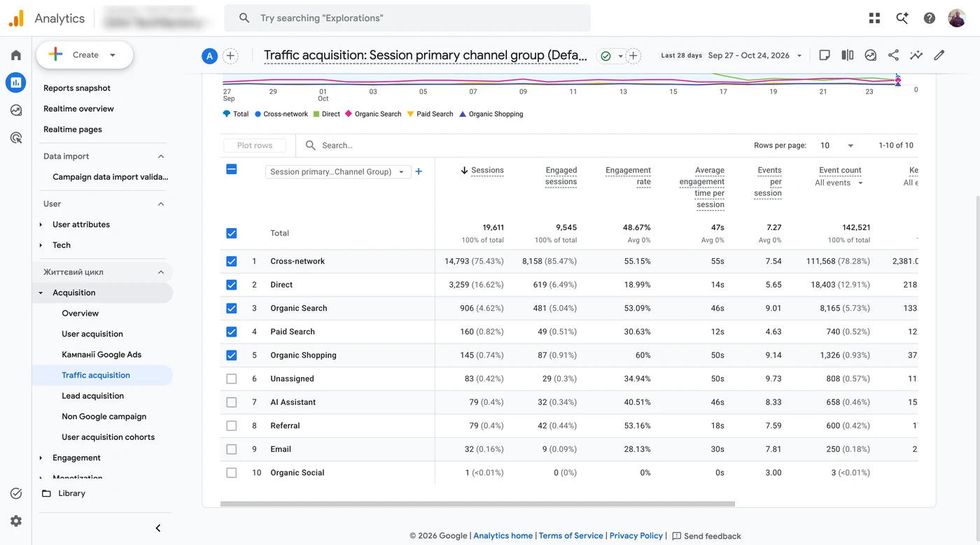980x545 pixels.
Task: Uncheck the Direct row checkbox
Action: (x=232, y=285)
